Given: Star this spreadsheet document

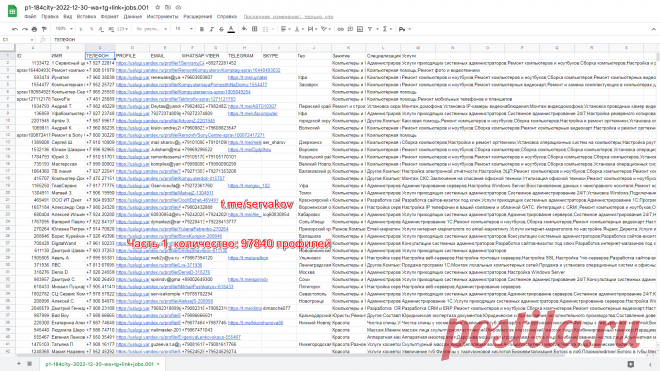Looking at the screenshot, I should pos(157,8).
